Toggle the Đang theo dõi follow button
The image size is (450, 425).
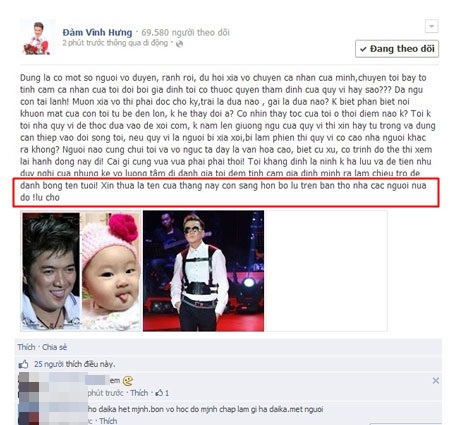(x=397, y=49)
